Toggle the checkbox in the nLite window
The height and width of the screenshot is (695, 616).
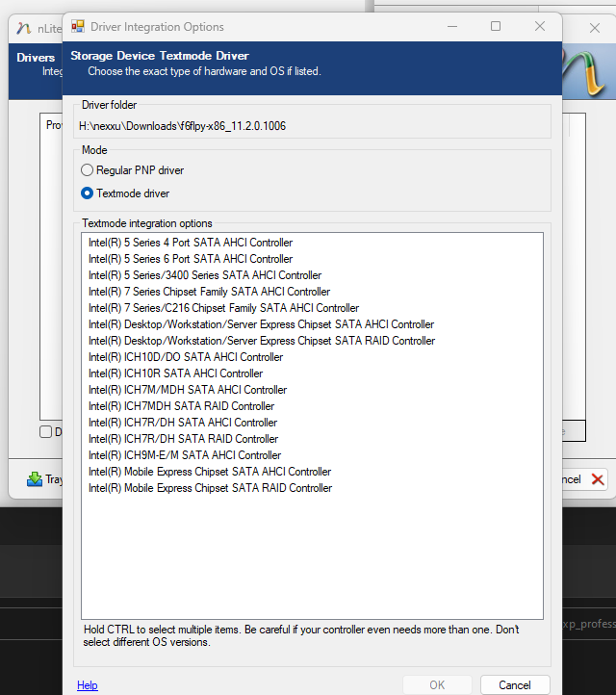pos(45,431)
